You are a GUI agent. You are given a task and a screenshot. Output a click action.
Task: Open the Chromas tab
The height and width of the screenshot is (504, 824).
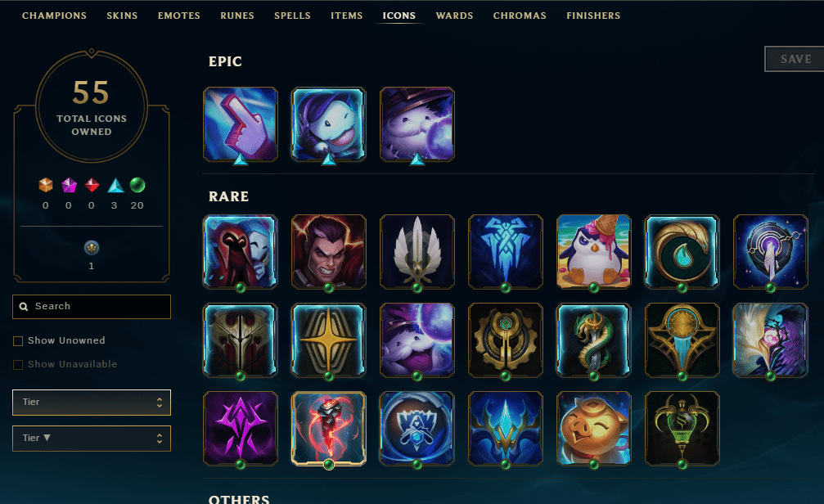click(x=520, y=16)
